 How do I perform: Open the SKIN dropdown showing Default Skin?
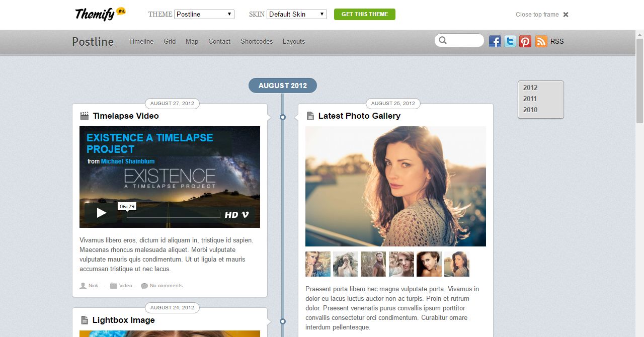pyautogui.click(x=297, y=14)
